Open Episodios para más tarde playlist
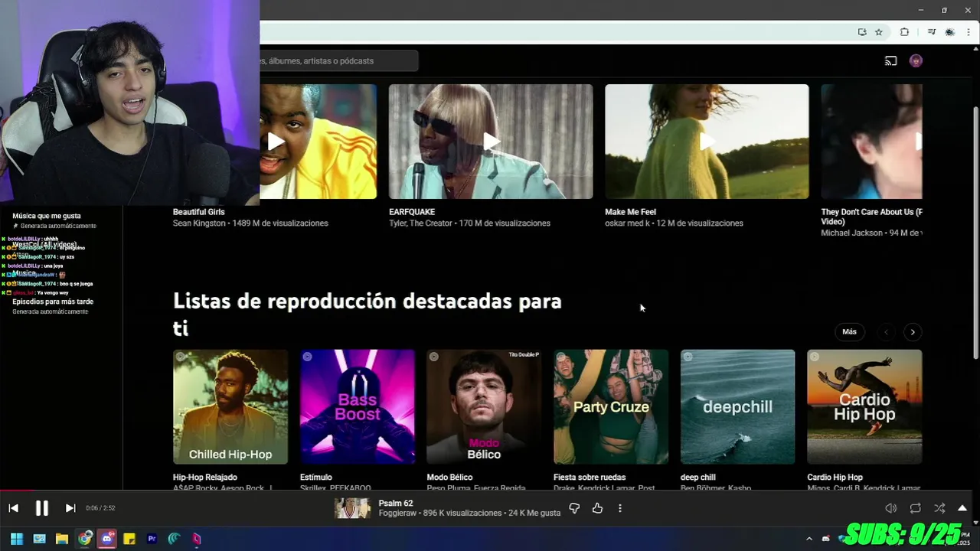The width and height of the screenshot is (980, 551). (x=53, y=302)
